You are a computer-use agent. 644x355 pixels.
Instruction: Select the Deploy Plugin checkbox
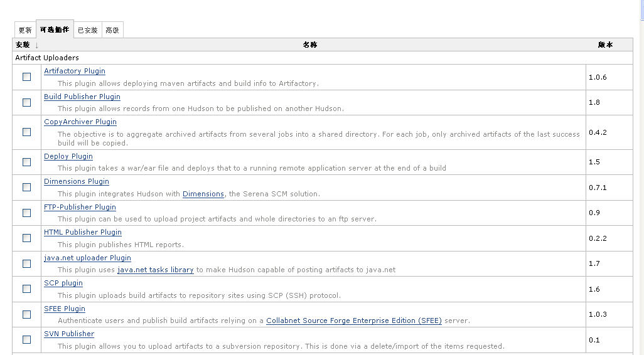click(x=27, y=162)
